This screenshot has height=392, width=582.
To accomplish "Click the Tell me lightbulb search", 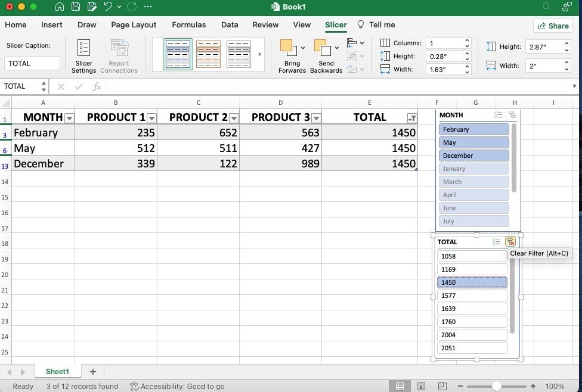I will (376, 25).
